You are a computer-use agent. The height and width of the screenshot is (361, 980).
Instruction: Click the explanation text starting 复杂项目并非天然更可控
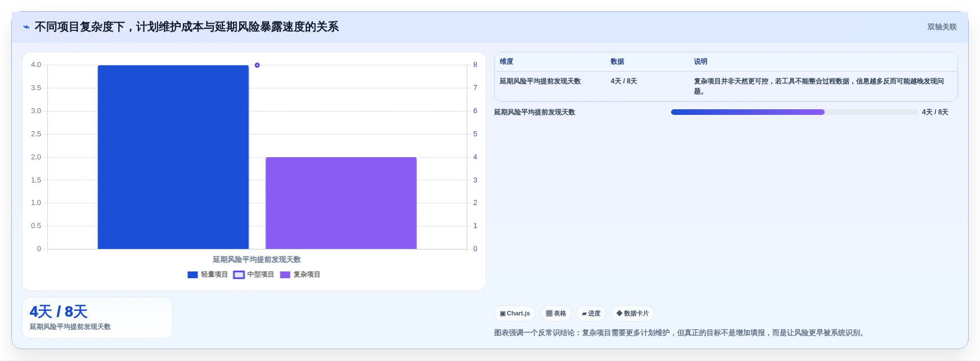tap(819, 87)
